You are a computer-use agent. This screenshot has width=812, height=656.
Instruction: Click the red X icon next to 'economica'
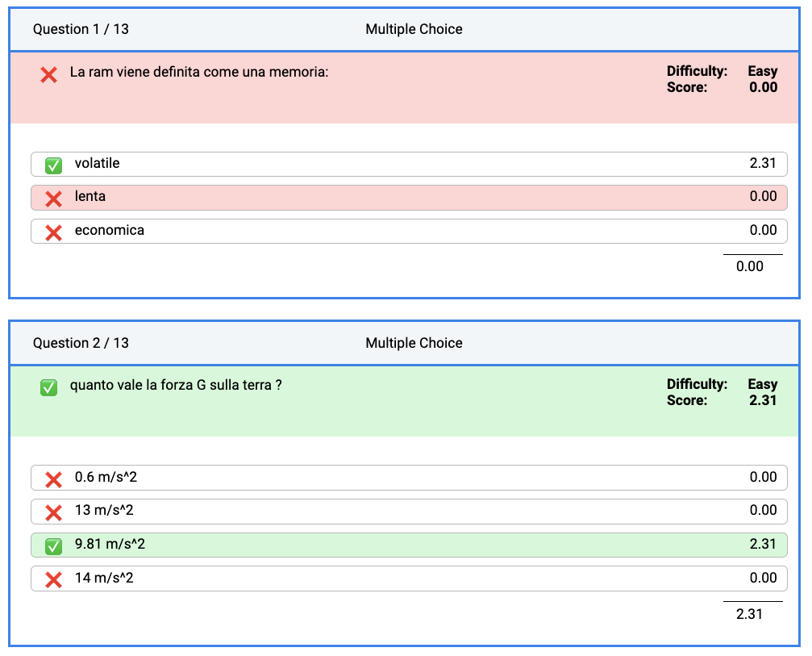tap(53, 232)
